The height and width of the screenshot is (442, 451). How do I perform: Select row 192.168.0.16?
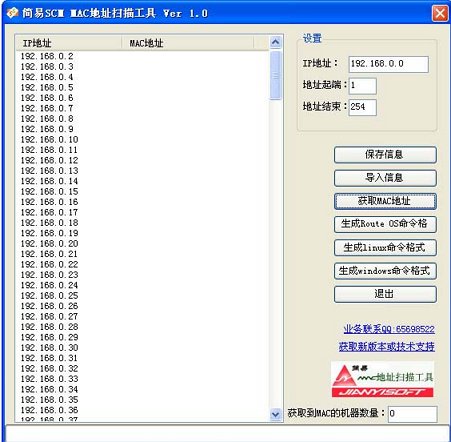pyautogui.click(x=142, y=202)
